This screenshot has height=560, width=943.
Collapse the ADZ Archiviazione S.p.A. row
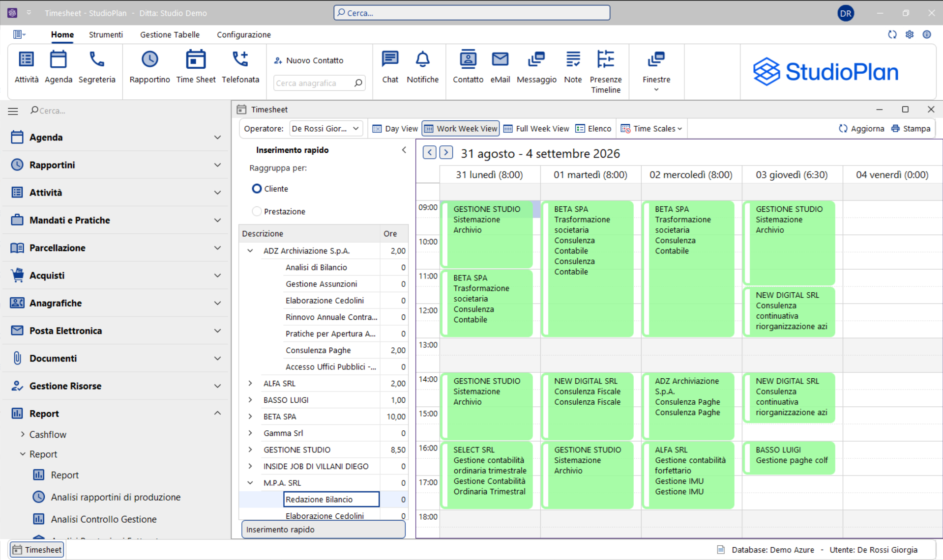pos(250,251)
